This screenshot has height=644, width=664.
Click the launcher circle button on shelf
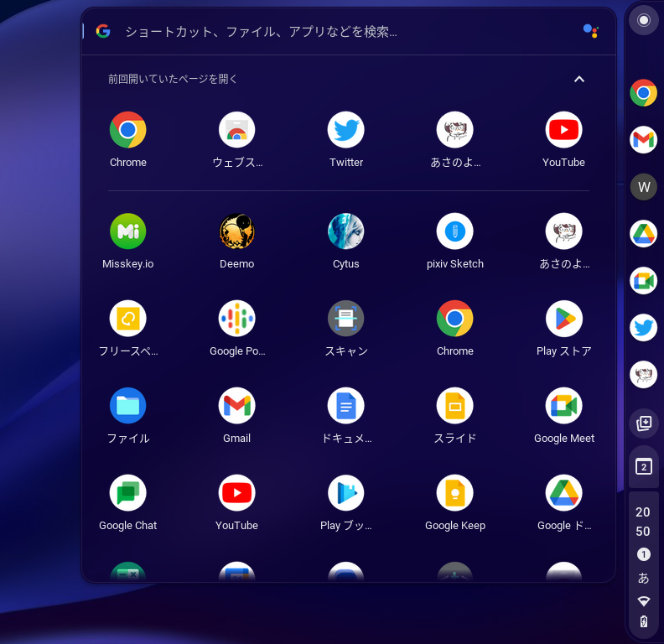point(644,20)
